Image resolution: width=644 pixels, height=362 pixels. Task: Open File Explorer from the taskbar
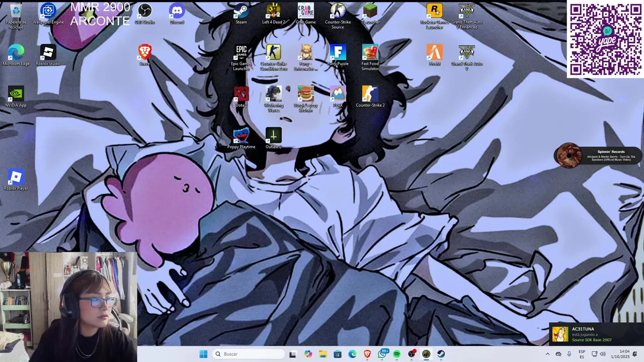(x=323, y=354)
